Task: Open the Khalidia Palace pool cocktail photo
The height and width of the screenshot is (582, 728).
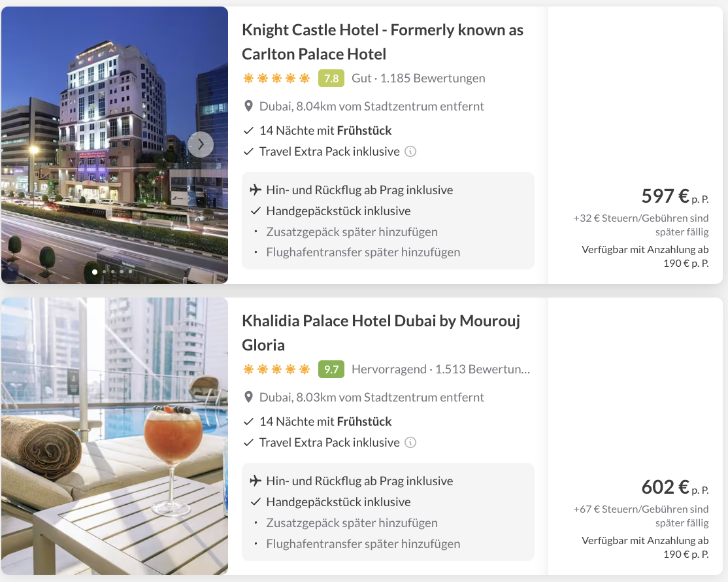Action: pyautogui.click(x=114, y=436)
